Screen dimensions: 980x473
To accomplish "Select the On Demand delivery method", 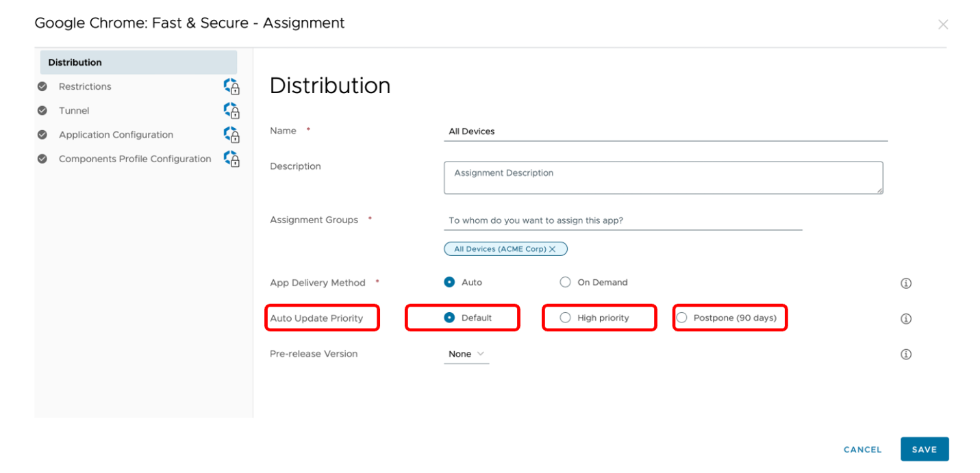I will click(566, 282).
